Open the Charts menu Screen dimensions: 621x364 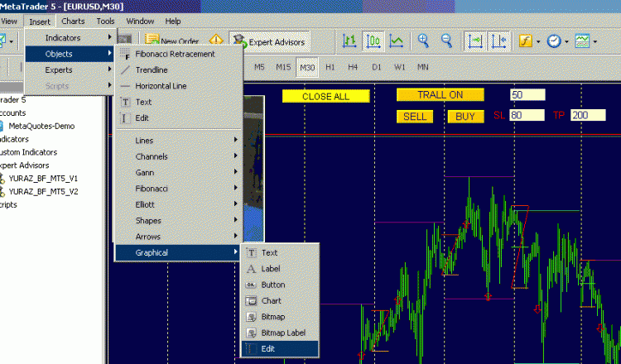click(73, 22)
